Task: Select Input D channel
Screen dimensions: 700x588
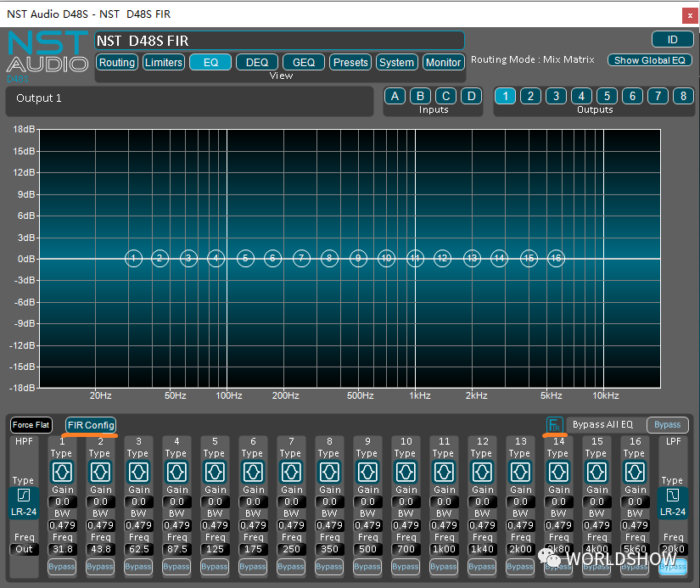Action: tap(471, 96)
